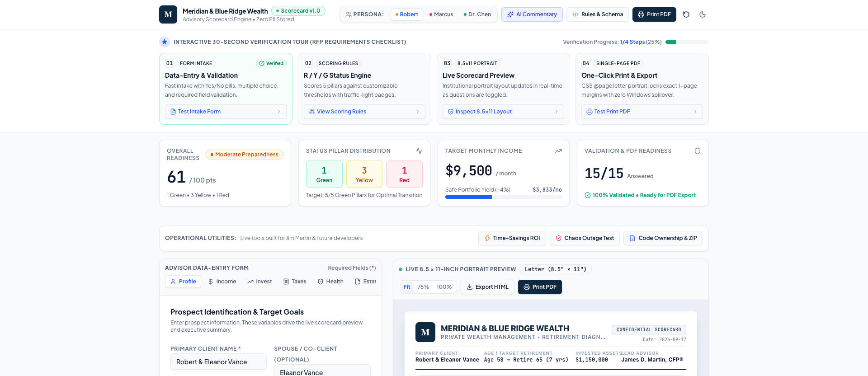
Task: Click the Verified badge on Form Intake
Action: [271, 63]
